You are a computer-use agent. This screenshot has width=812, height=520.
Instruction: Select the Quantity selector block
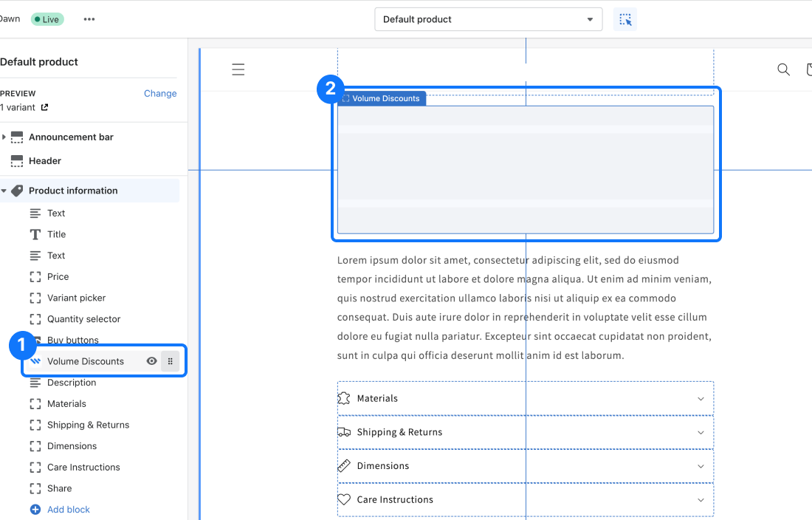pos(83,319)
